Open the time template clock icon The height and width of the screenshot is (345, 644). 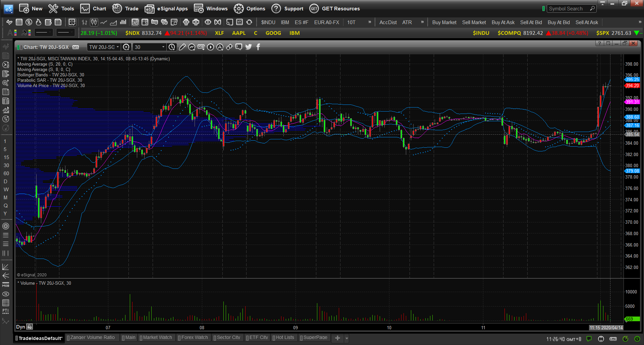172,47
